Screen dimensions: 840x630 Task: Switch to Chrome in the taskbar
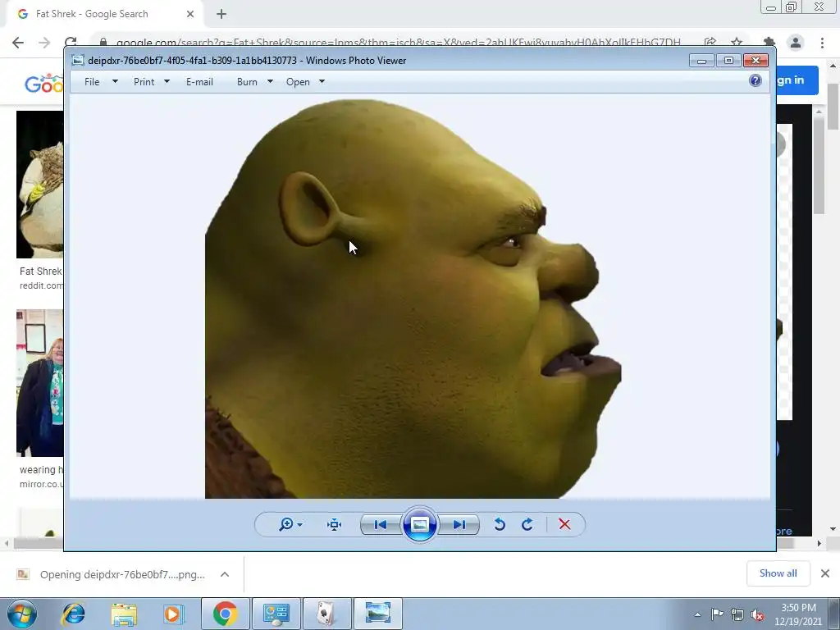point(225,614)
